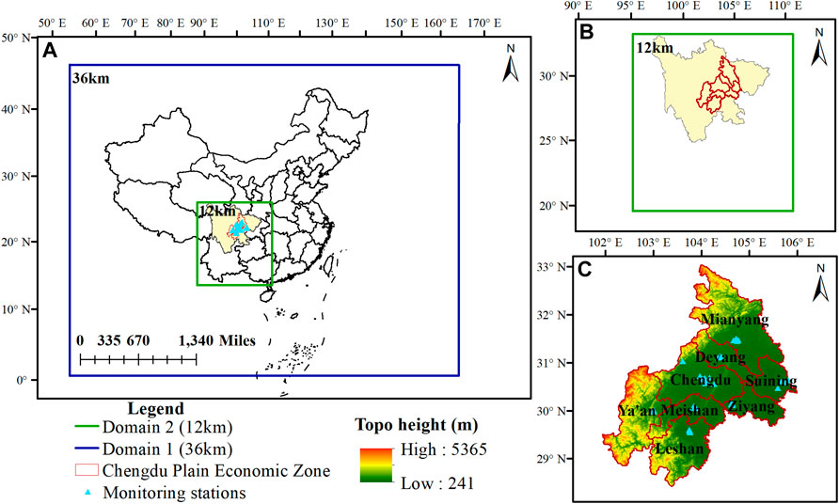Click the 31° N label beside panel C

[549, 363]
